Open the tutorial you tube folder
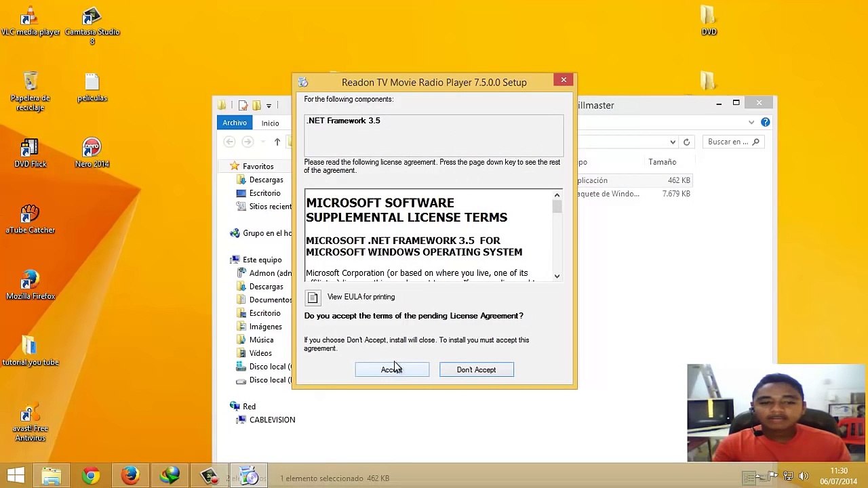Image resolution: width=868 pixels, height=488 pixels. click(x=31, y=350)
